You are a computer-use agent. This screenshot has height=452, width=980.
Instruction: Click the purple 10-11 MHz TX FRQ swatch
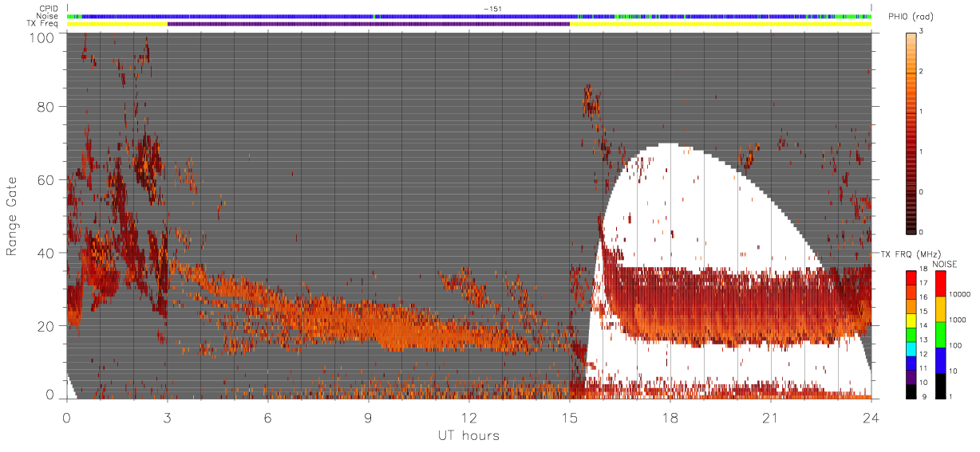click(911, 377)
